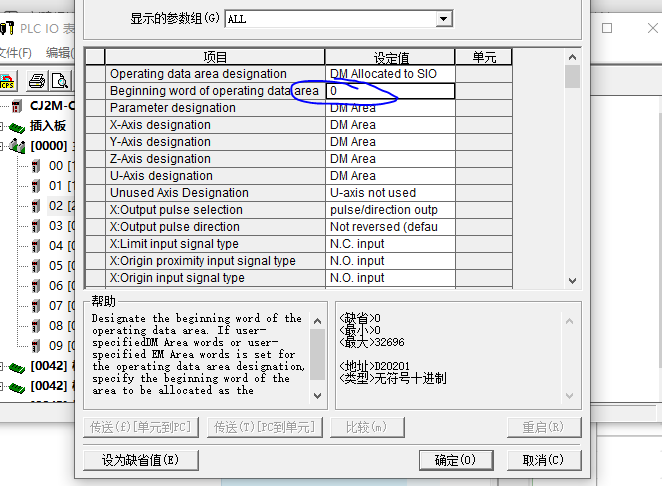Image resolution: width=662 pixels, height=486 pixels.
Task: Click the Beginning word value field
Action: pyautogui.click(x=389, y=91)
